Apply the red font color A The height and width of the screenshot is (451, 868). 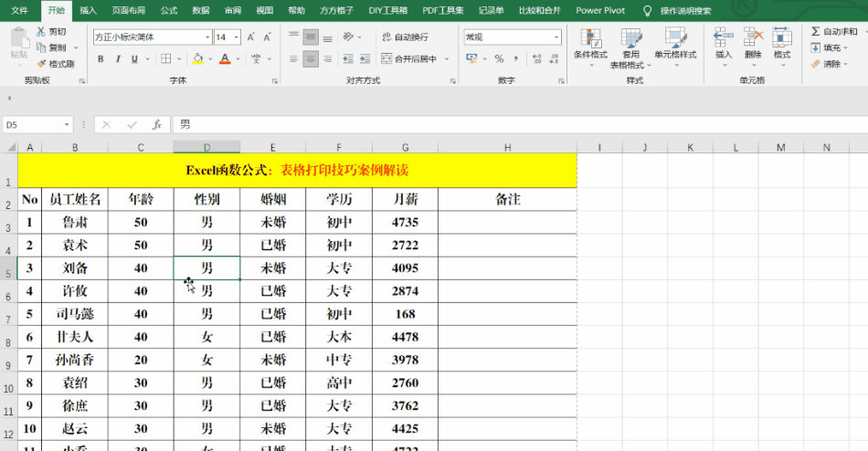pos(225,58)
